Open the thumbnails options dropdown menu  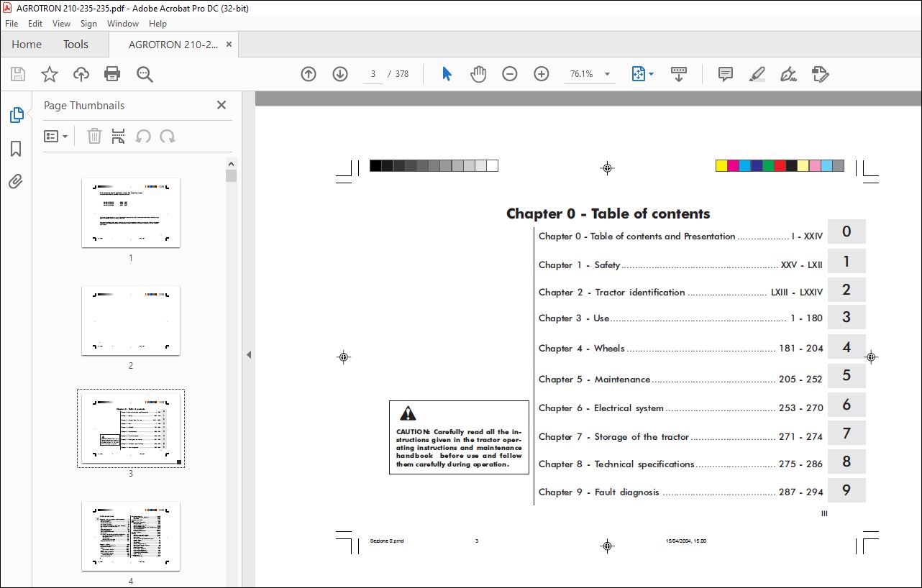click(55, 136)
